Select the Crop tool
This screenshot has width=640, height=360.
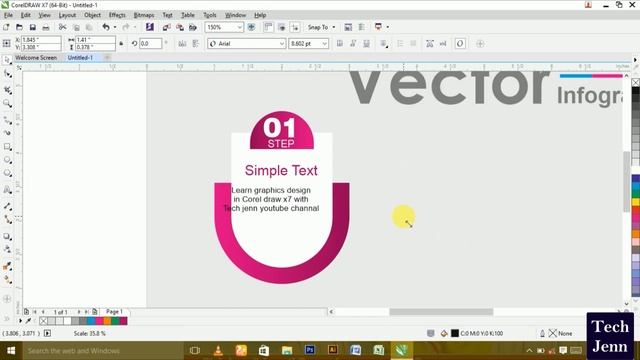(x=7, y=89)
